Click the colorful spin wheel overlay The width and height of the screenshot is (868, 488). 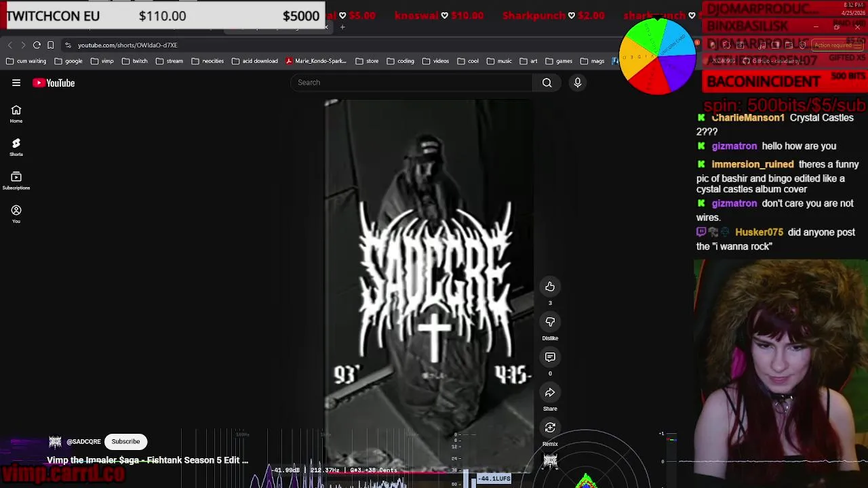pyautogui.click(x=658, y=56)
